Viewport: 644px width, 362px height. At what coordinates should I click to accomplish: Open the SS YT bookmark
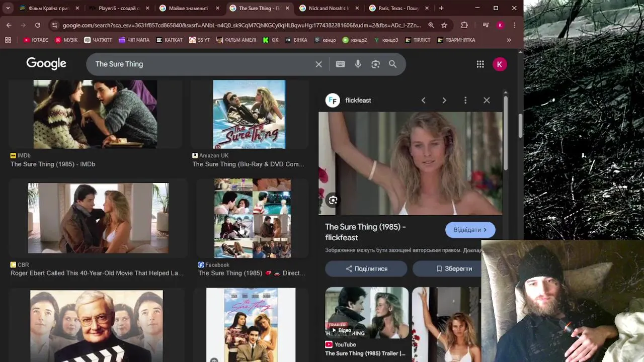[x=200, y=40]
